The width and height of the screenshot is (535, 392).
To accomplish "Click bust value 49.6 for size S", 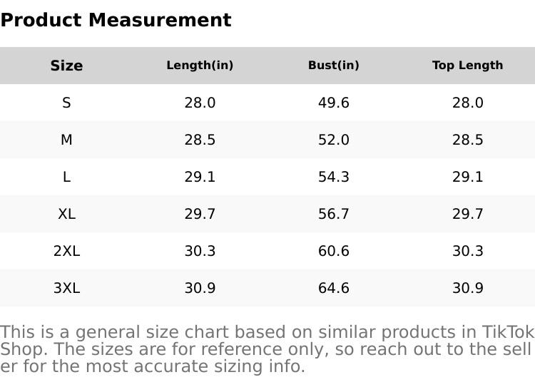I will [333, 103].
